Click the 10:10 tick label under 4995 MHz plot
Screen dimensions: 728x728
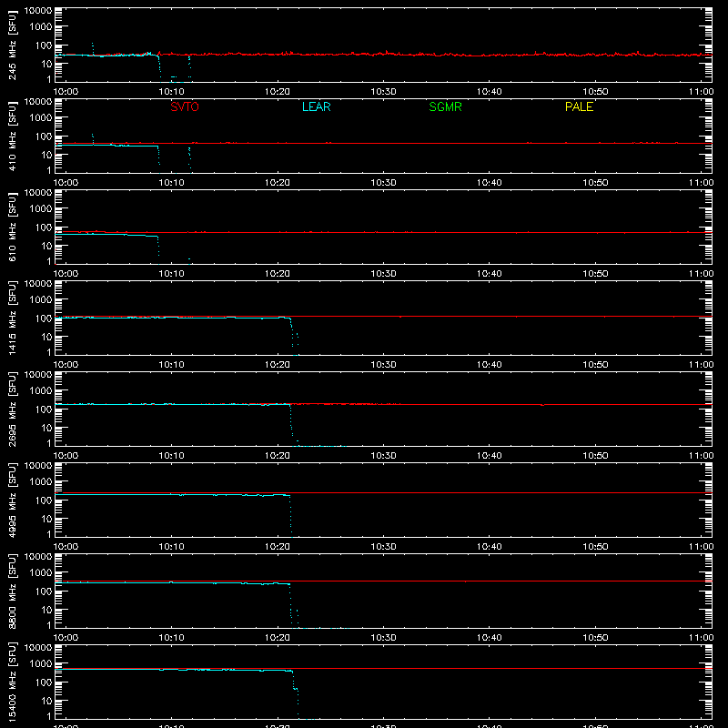(171, 547)
